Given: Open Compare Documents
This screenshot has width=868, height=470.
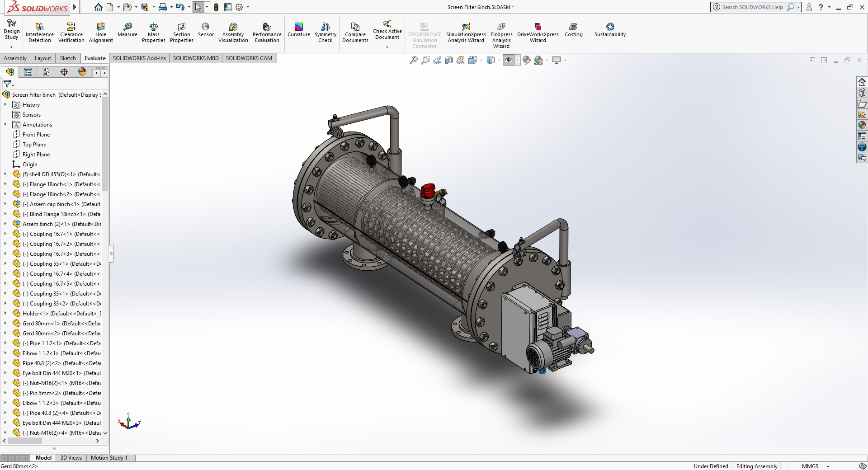Looking at the screenshot, I should pyautogui.click(x=355, y=33).
